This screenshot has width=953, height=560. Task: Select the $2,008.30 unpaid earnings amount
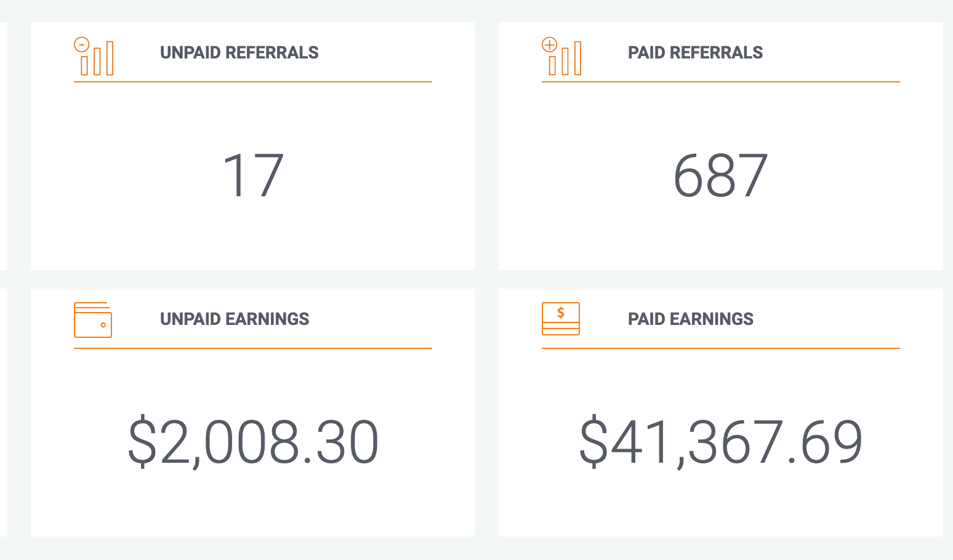(x=253, y=442)
